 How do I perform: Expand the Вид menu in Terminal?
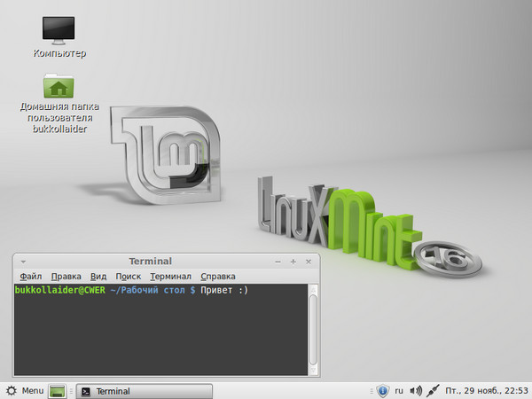tap(98, 277)
